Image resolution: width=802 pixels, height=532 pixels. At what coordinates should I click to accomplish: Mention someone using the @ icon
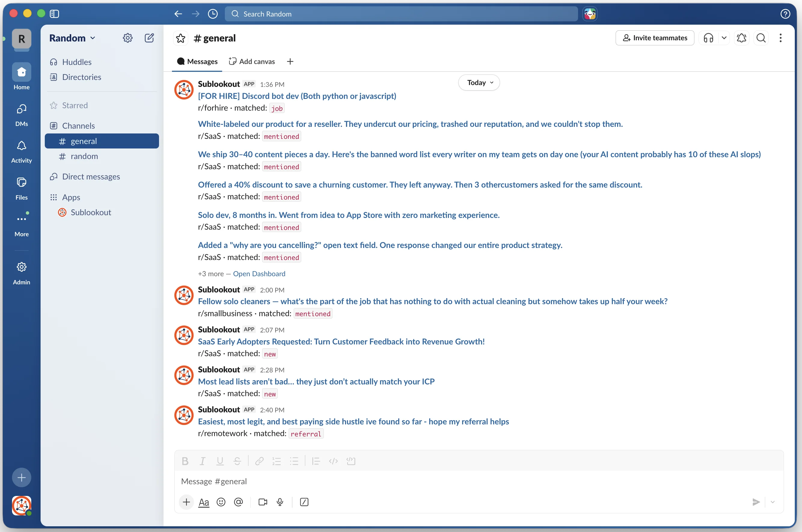[238, 502]
